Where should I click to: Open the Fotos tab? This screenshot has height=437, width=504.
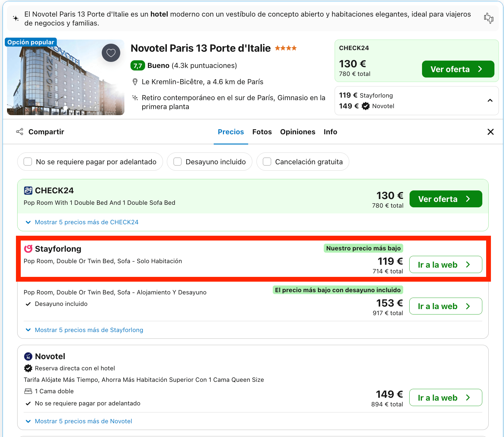pos(262,132)
